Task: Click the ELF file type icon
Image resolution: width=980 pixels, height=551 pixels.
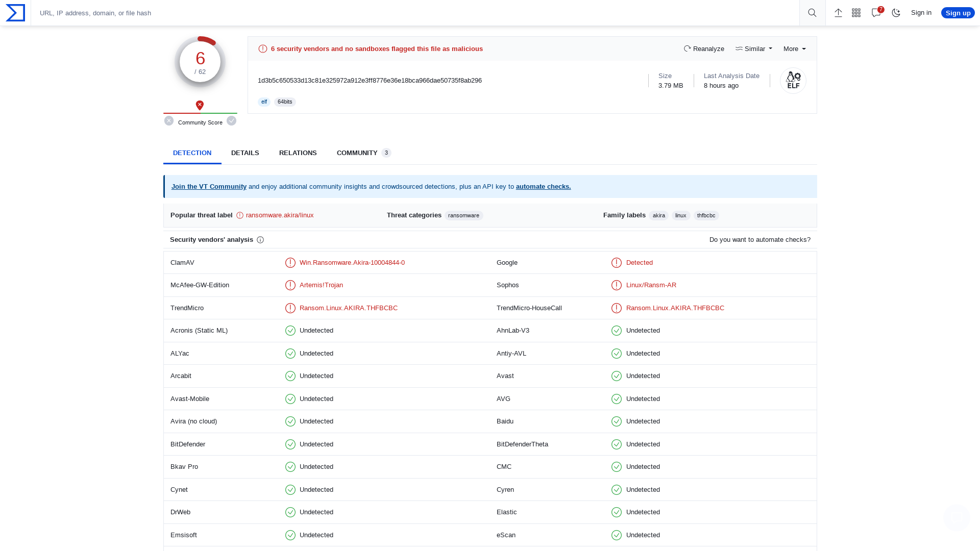Action: [793, 81]
